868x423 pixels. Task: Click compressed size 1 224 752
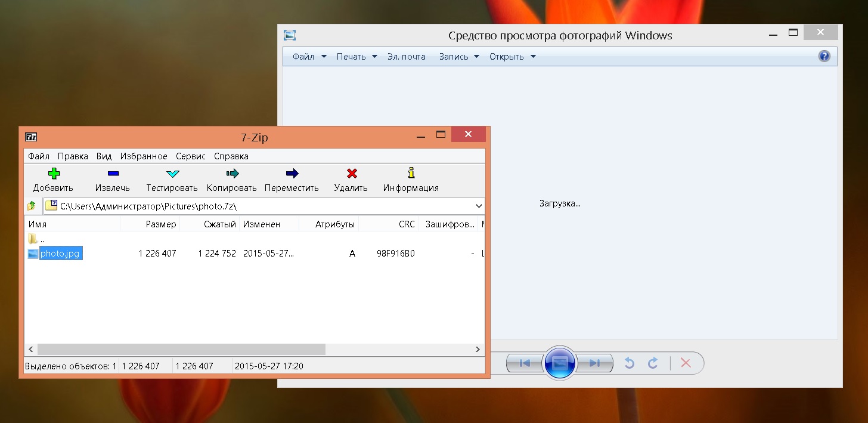click(217, 254)
